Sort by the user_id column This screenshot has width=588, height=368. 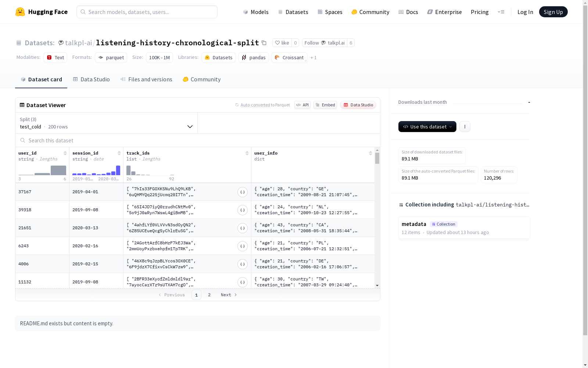coord(65,153)
